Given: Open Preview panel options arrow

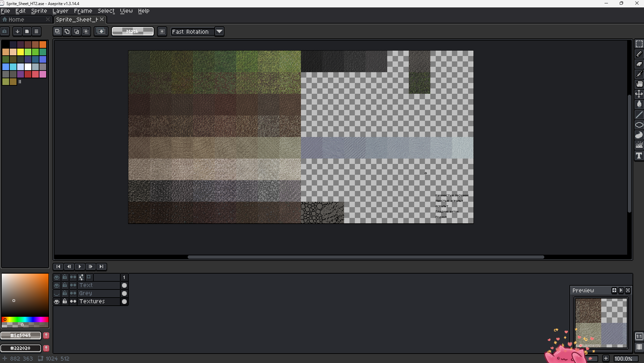Looking at the screenshot, I should click(621, 290).
